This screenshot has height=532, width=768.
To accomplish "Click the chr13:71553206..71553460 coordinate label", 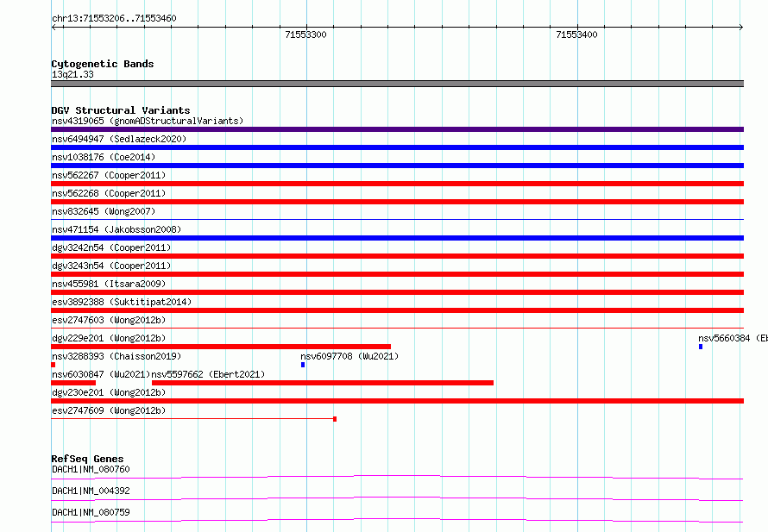I will pos(114,18).
